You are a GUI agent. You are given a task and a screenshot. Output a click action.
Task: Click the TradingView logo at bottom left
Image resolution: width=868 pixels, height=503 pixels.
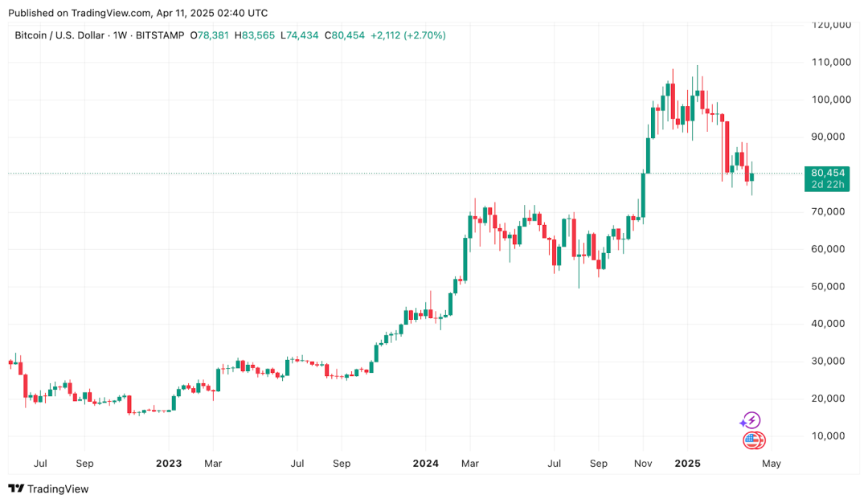click(48, 489)
